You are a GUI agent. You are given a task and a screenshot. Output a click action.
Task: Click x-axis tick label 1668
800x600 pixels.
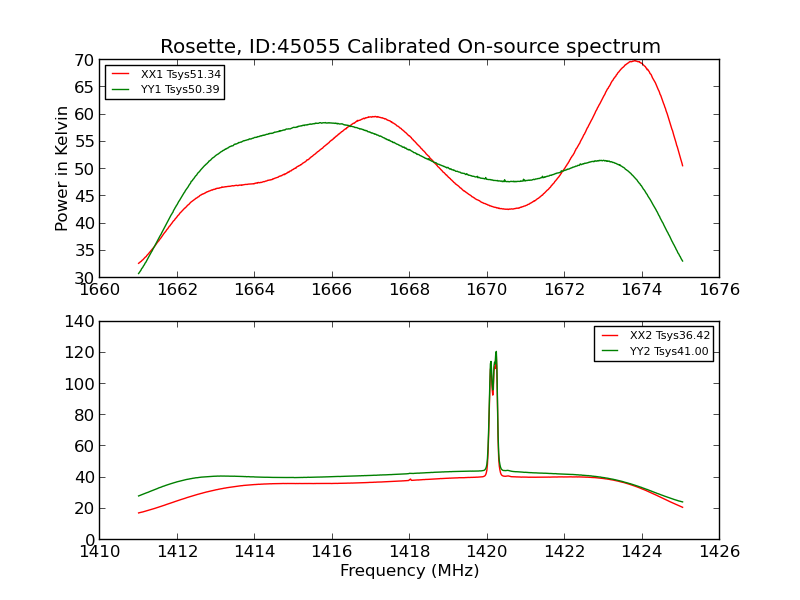point(410,290)
